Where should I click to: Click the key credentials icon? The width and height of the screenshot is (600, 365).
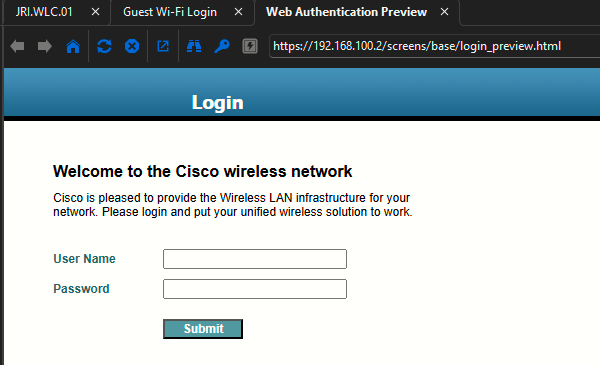(x=222, y=46)
